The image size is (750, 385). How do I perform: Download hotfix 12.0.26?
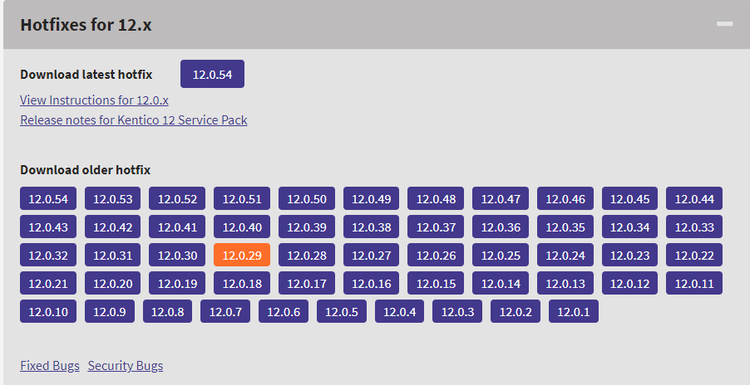[x=436, y=255]
